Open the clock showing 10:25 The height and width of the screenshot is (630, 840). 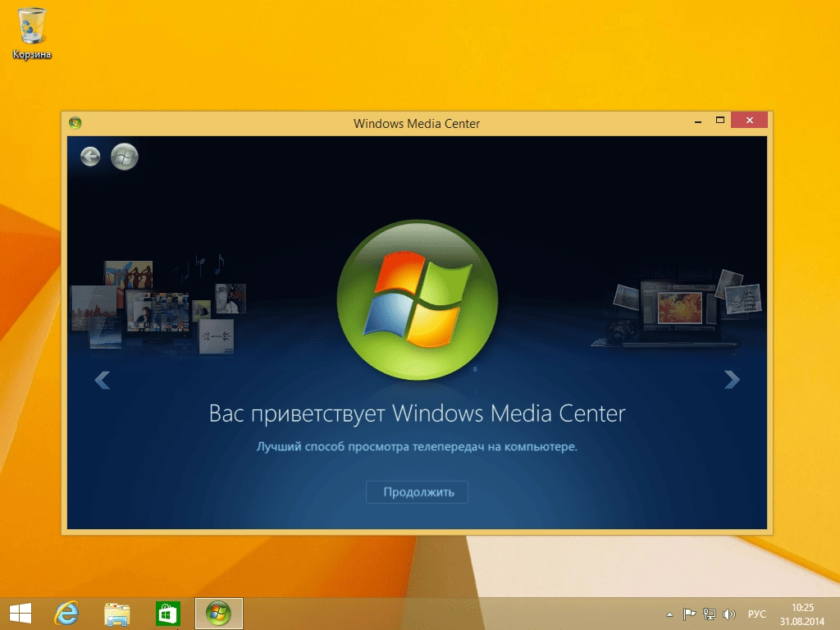click(802, 614)
